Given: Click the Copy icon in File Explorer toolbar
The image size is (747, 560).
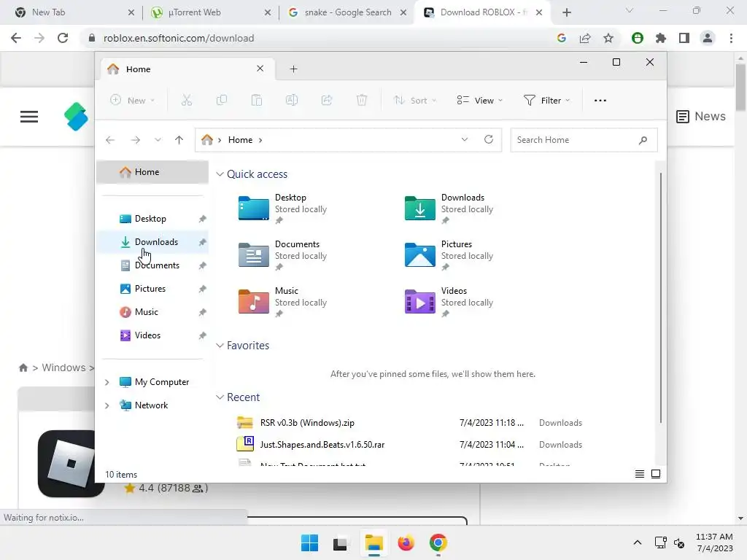Looking at the screenshot, I should pos(222,100).
